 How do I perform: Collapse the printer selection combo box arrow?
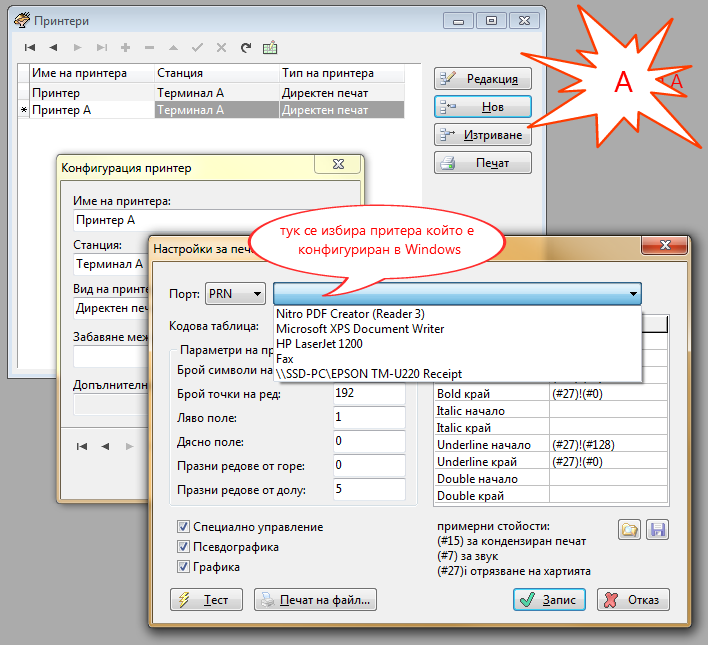coord(633,293)
